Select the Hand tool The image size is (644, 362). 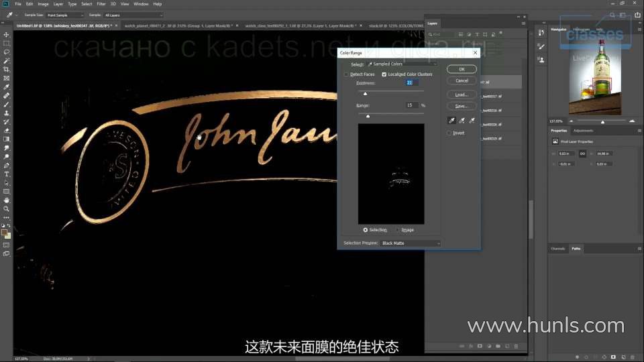pyautogui.click(x=6, y=200)
